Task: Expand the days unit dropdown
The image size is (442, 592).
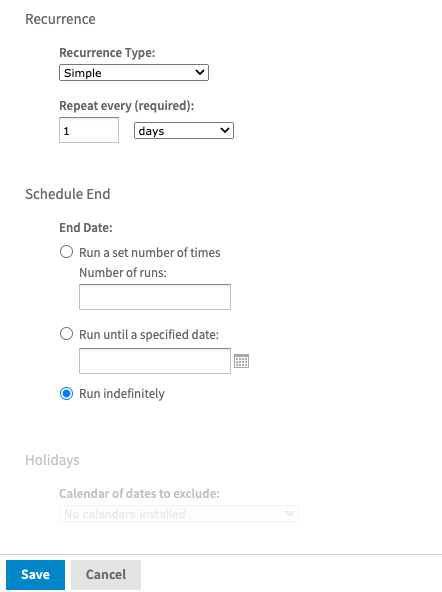Action: (x=184, y=131)
